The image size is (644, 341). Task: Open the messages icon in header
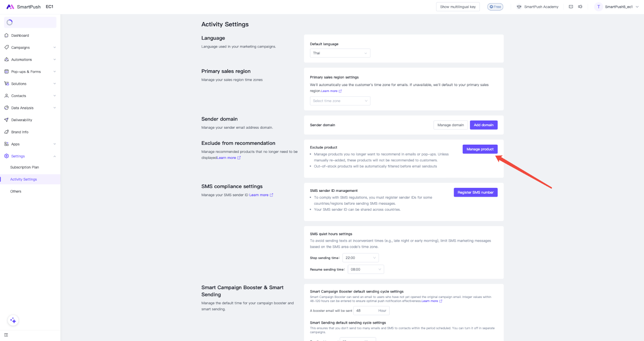click(x=571, y=7)
